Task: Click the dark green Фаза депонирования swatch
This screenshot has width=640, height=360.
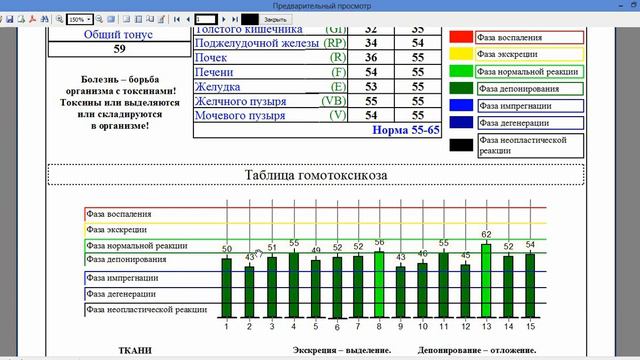Action: [461, 88]
